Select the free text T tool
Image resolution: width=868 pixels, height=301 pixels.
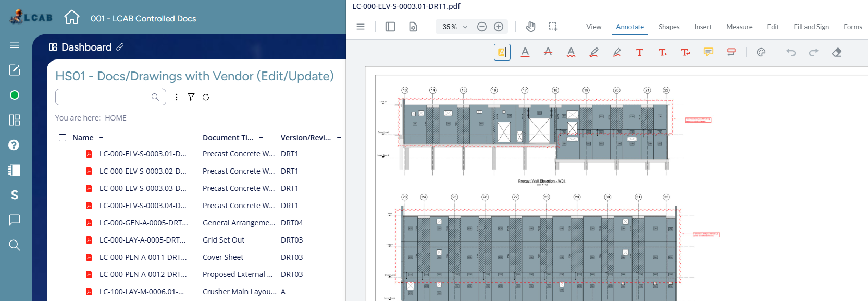click(x=640, y=52)
